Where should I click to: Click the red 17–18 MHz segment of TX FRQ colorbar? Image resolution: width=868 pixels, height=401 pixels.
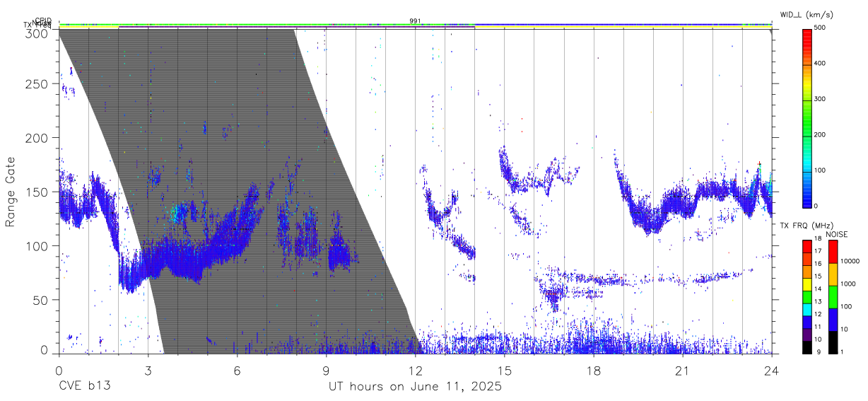(807, 245)
